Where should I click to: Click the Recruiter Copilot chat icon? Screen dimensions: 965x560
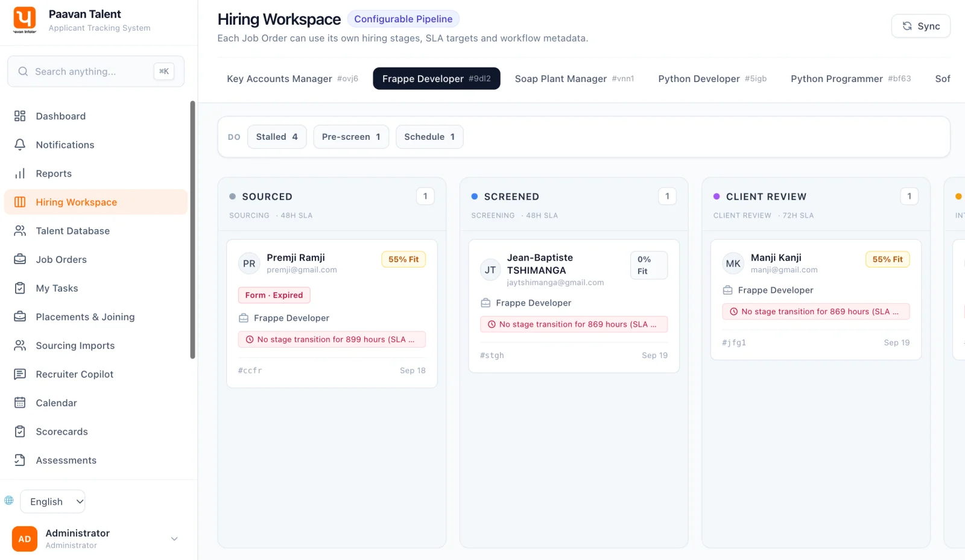coord(20,374)
